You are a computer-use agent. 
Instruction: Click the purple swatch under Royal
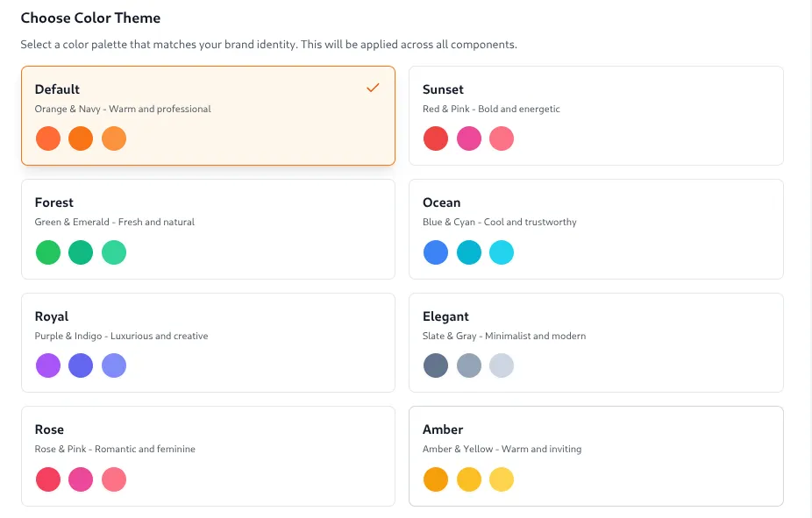pos(48,365)
